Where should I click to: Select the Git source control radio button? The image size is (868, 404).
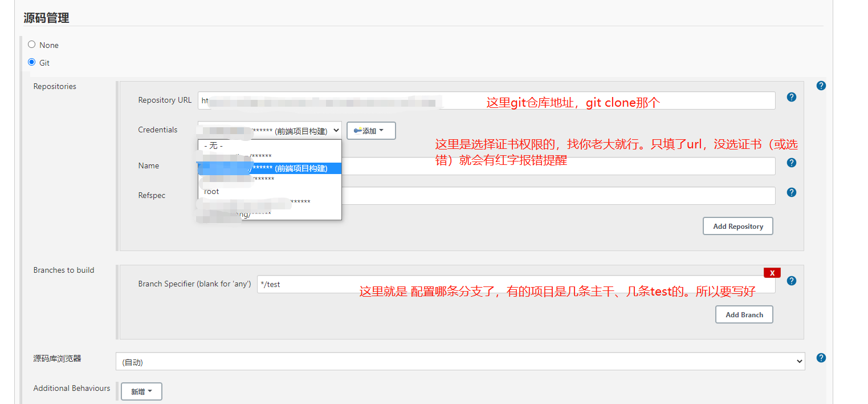click(31, 62)
